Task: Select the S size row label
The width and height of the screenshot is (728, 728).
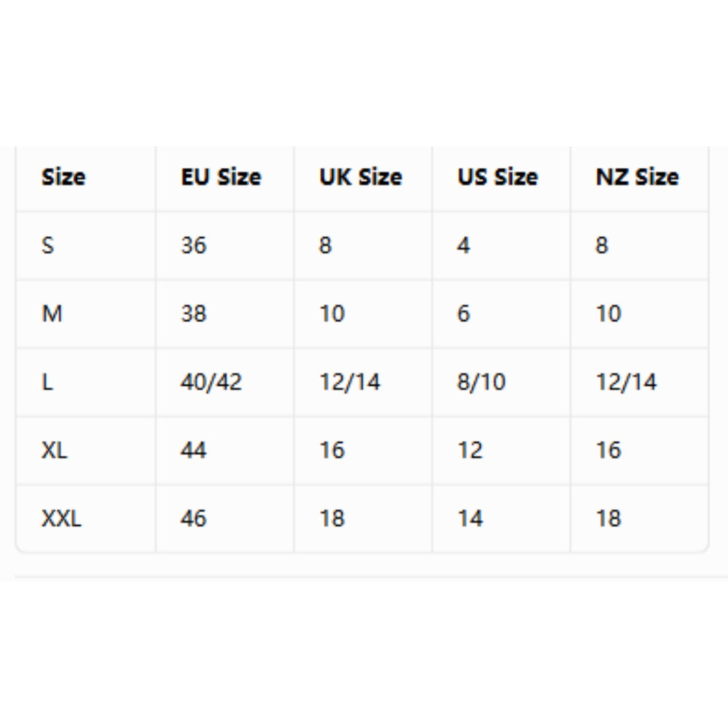Action: point(48,245)
